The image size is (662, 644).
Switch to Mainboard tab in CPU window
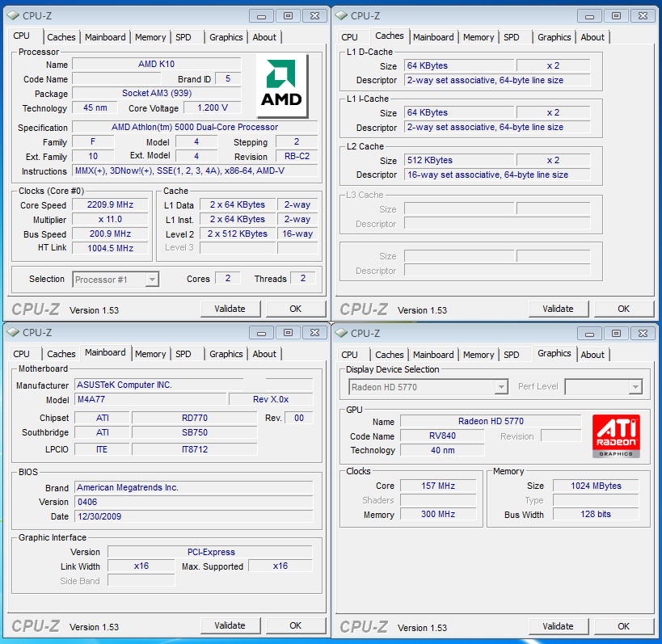pyautogui.click(x=105, y=37)
